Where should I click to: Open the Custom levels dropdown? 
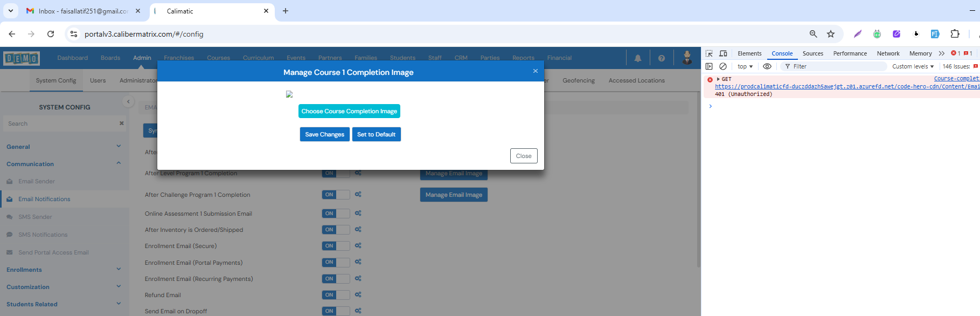point(913,66)
